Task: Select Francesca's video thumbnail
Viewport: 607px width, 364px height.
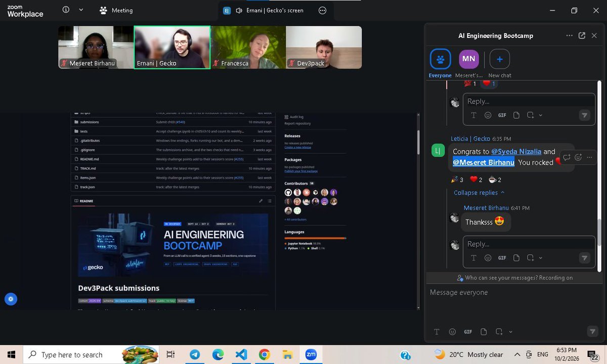Action: pos(248,48)
